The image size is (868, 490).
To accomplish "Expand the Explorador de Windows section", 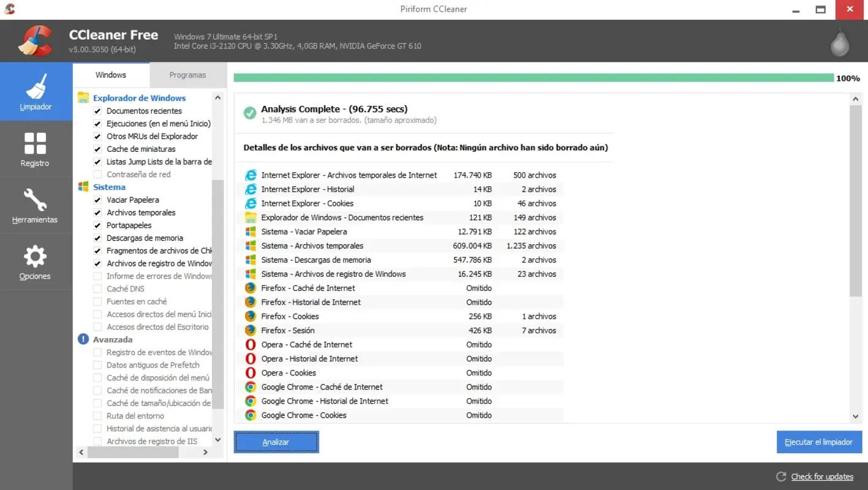I will pos(139,98).
